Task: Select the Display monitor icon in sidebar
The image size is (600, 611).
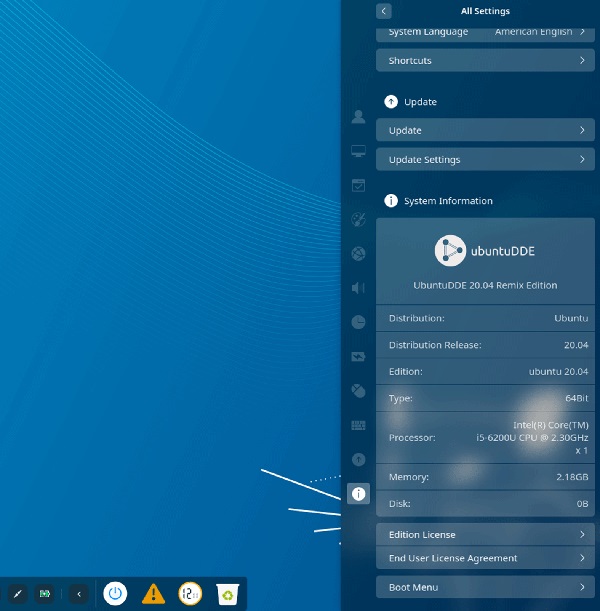Action: coord(358,151)
